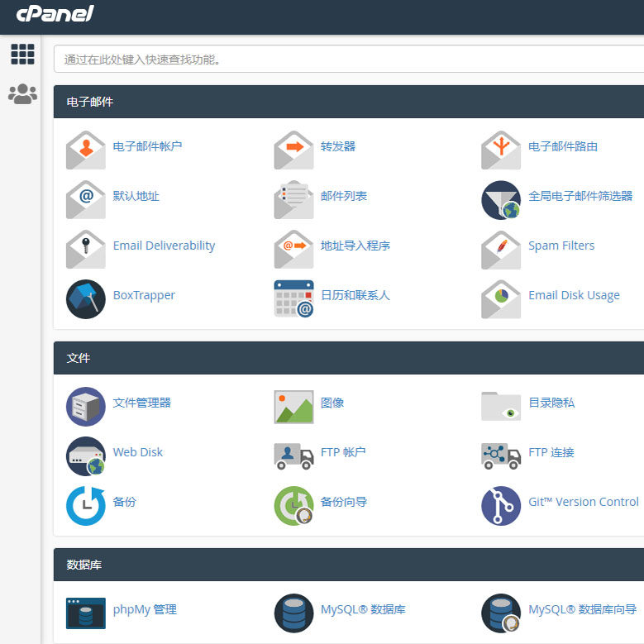Open 全局电子邮件筛选器 funnel icon

(x=501, y=200)
